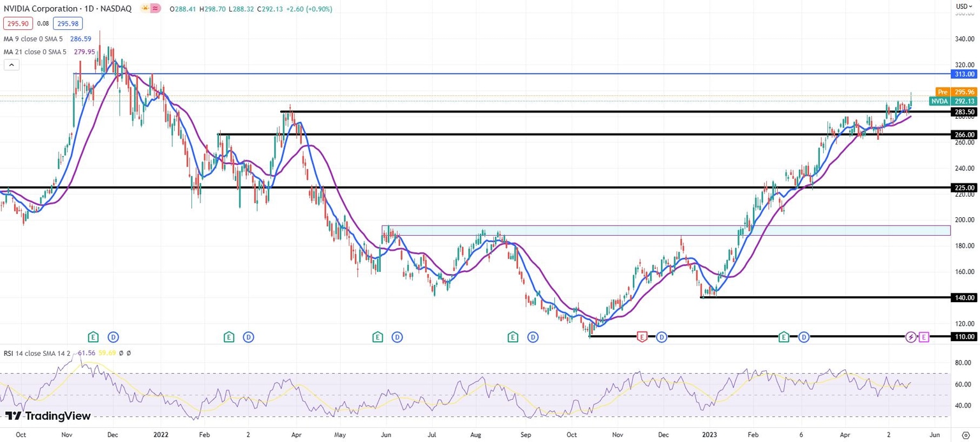Click the 283.50 price level label
Viewport: 980px width, 442px height.
click(964, 112)
